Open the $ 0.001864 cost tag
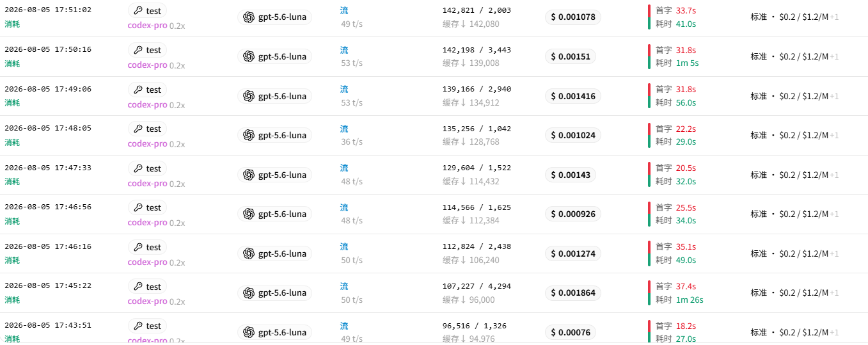Image resolution: width=868 pixels, height=345 pixels. pos(573,293)
